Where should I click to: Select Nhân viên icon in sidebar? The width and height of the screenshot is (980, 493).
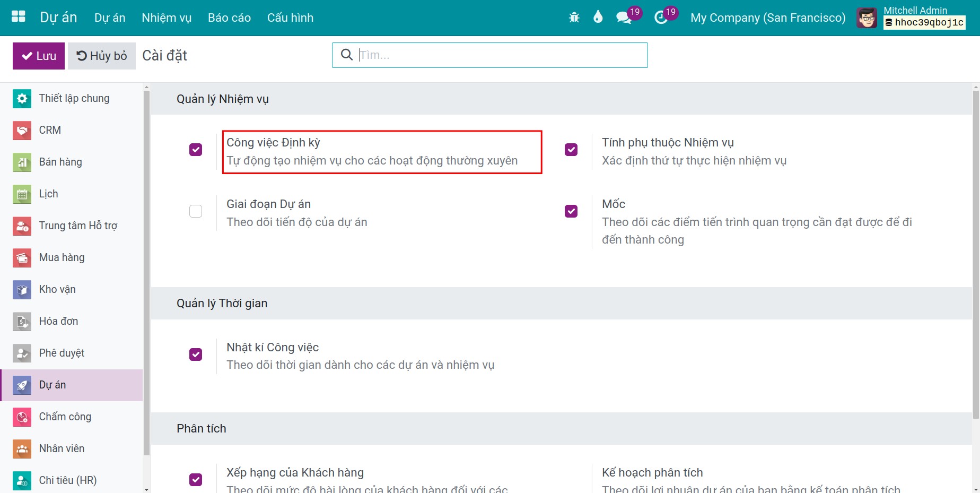(x=22, y=449)
